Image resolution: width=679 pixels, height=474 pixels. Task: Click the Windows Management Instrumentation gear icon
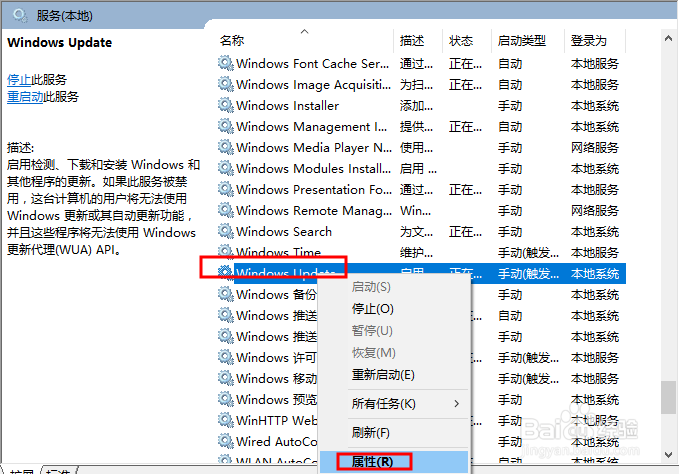tap(226, 126)
